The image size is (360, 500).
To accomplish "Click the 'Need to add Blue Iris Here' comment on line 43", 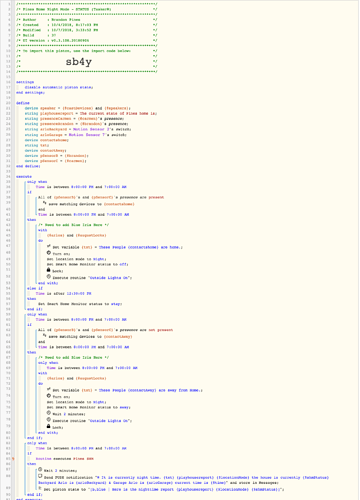I will (x=74, y=225).
